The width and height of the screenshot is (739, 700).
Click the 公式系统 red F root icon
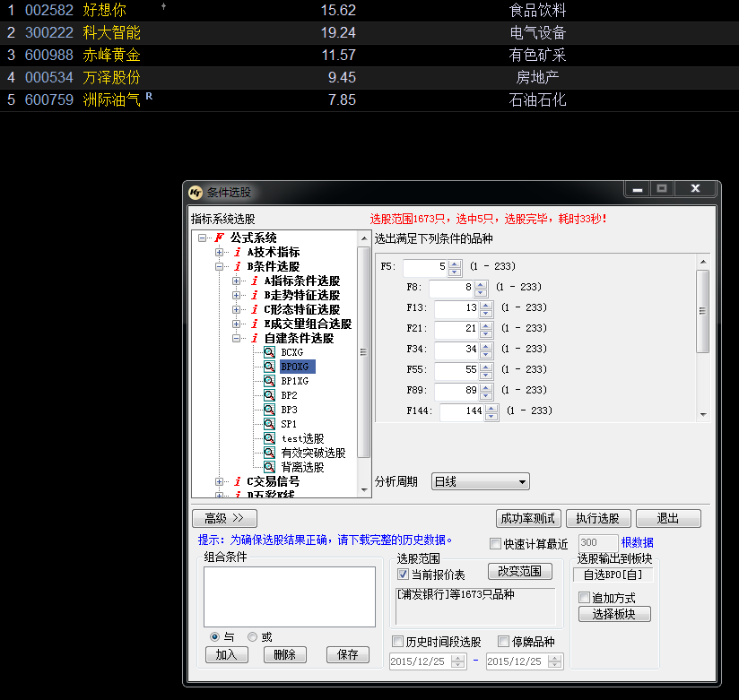point(219,238)
